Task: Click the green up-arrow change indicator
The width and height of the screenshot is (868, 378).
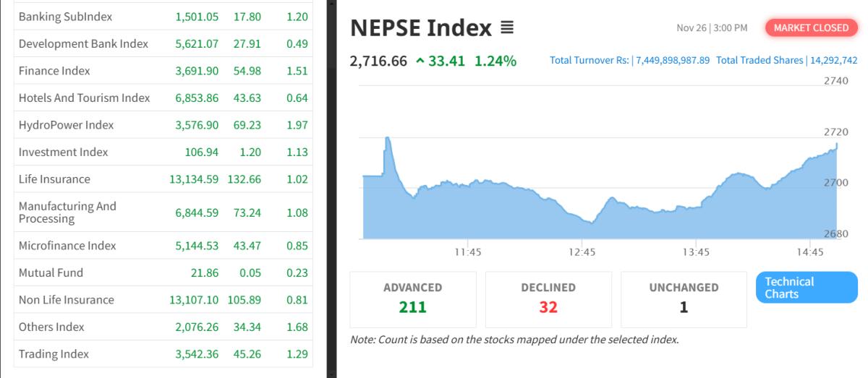Action: (420, 61)
